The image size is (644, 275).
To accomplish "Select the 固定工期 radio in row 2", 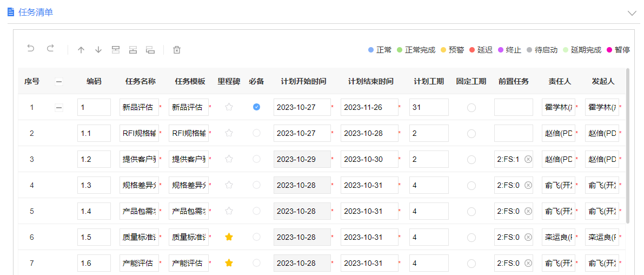I will pos(472,133).
